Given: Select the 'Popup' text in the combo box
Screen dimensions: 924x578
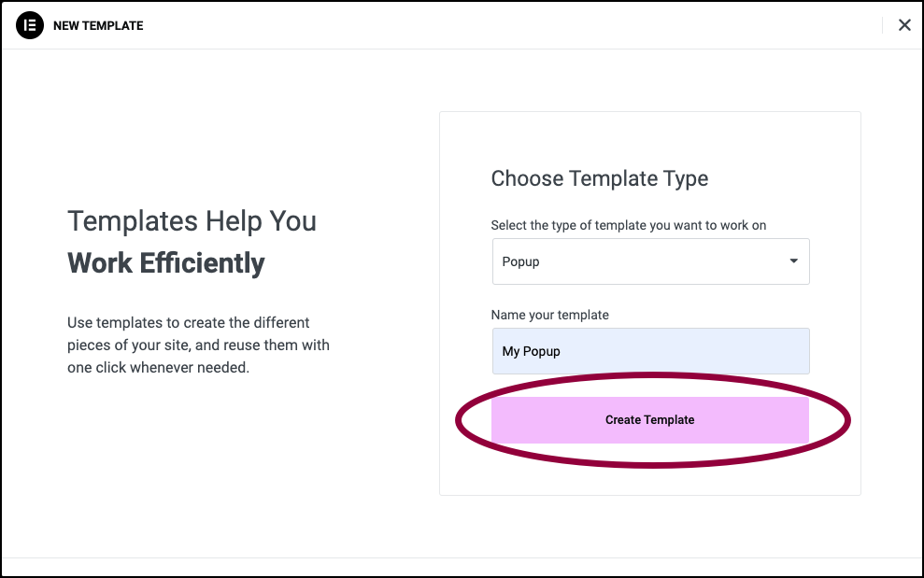Looking at the screenshot, I should [520, 262].
